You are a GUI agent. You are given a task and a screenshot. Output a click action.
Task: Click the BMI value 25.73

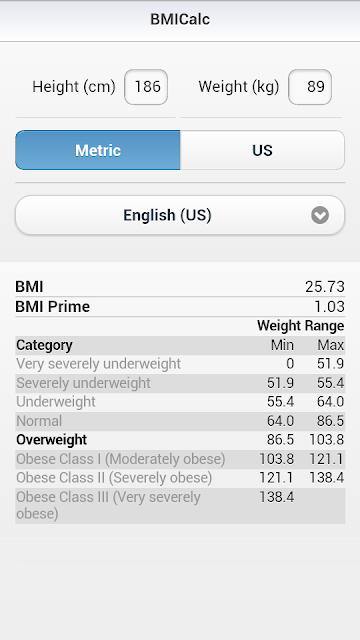click(325, 287)
